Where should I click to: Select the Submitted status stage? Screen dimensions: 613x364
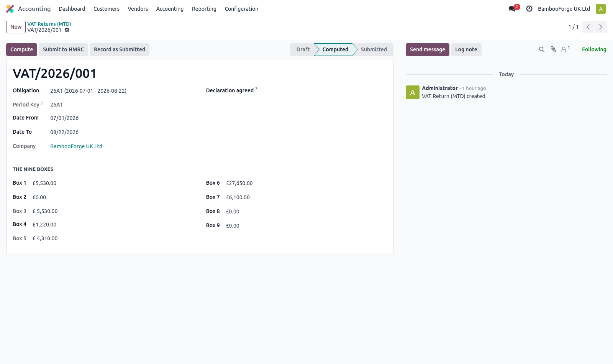[x=374, y=49]
